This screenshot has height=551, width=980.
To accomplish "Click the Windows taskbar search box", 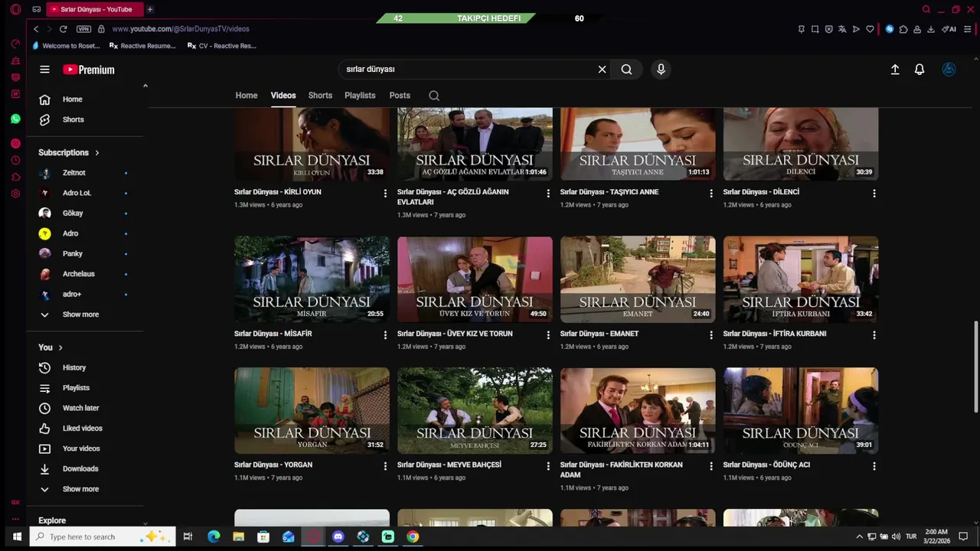I will click(103, 536).
